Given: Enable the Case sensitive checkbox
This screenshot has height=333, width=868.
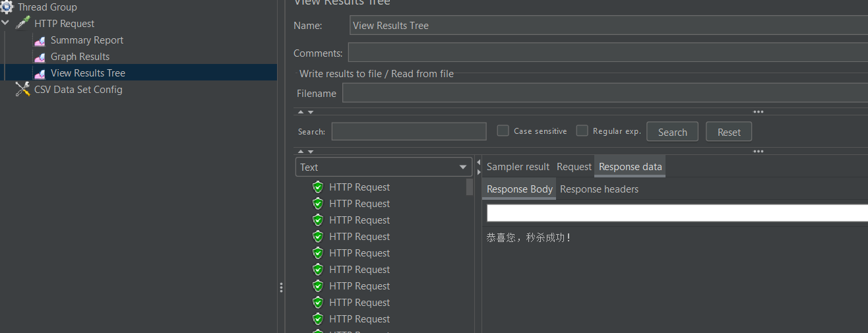Looking at the screenshot, I should (503, 131).
